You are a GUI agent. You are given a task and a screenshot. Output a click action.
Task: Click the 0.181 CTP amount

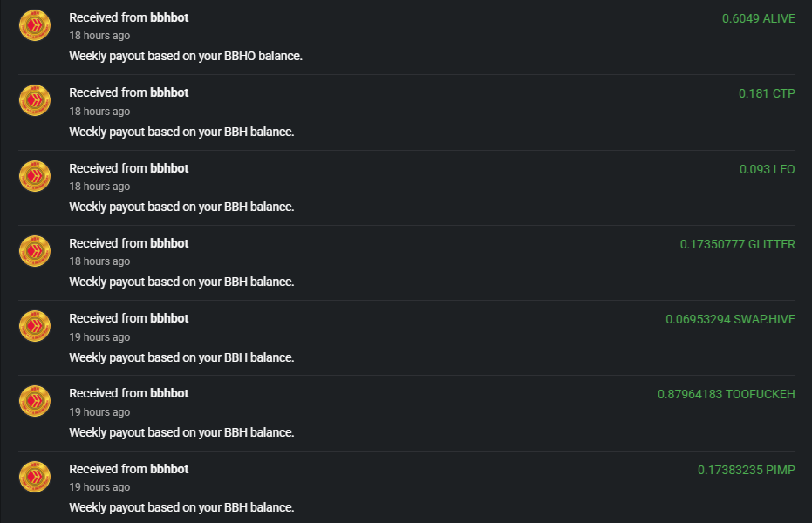tap(767, 93)
